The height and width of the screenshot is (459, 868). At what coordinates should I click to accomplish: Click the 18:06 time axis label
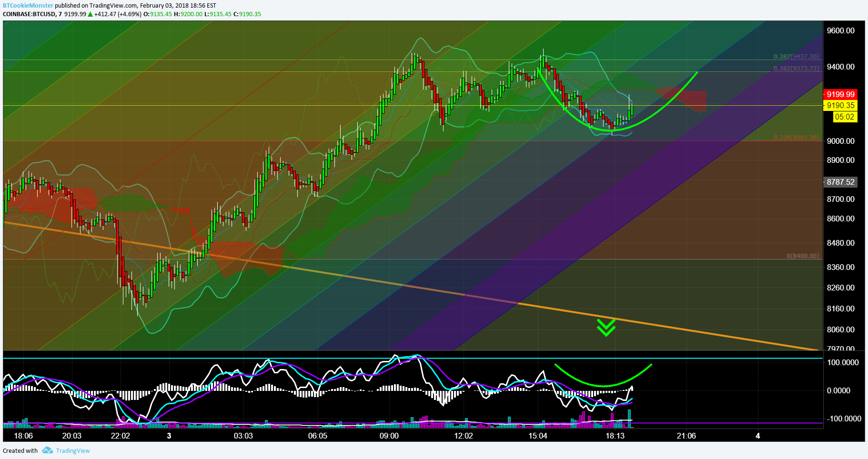point(23,436)
